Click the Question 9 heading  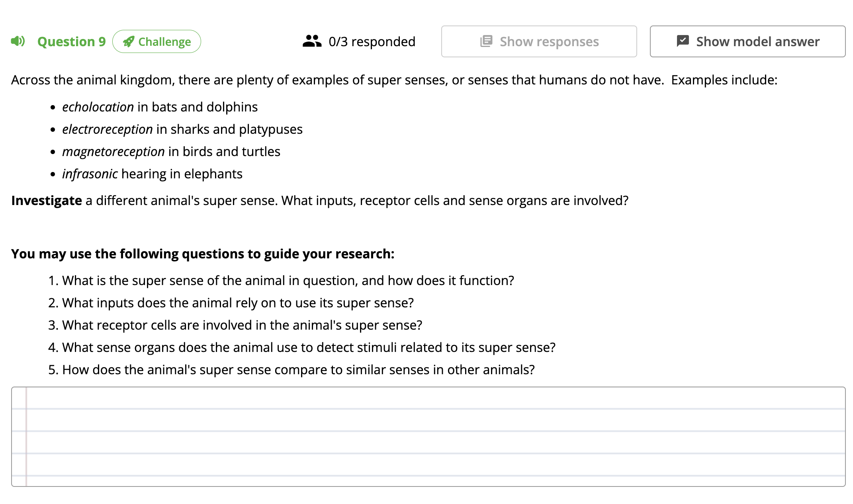pyautogui.click(x=72, y=42)
